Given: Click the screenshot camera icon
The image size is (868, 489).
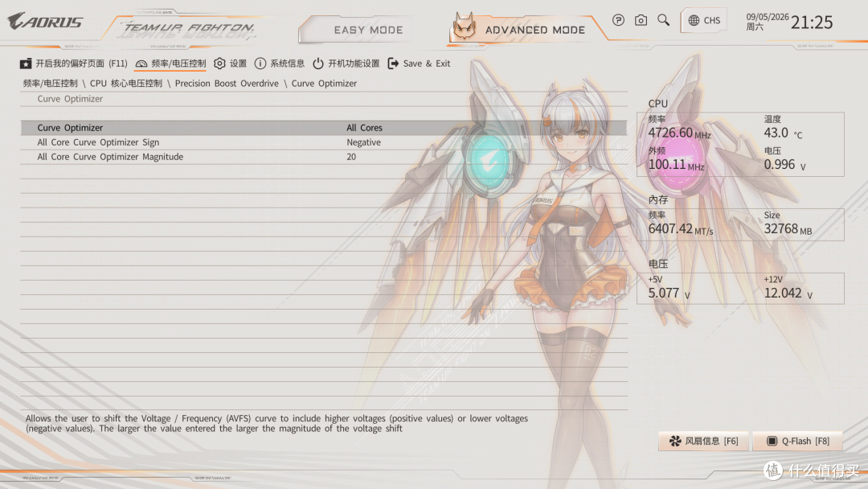Looking at the screenshot, I should [x=641, y=20].
